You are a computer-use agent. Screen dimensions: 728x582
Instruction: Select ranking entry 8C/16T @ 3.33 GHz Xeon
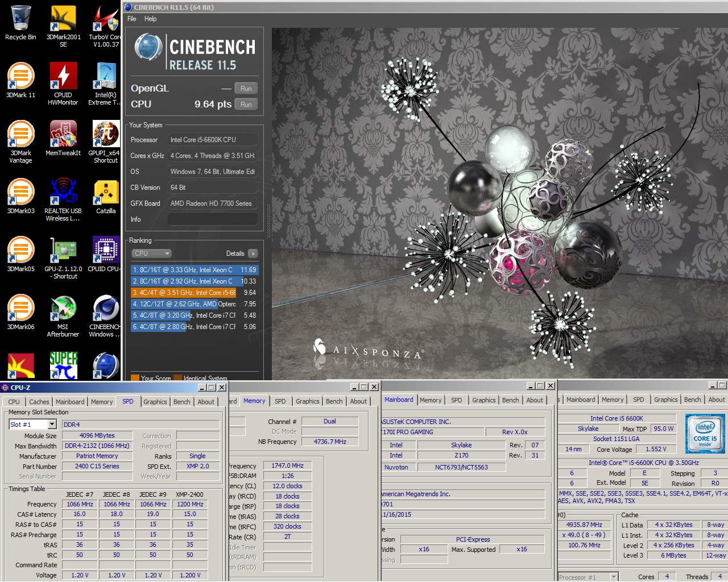(x=195, y=270)
